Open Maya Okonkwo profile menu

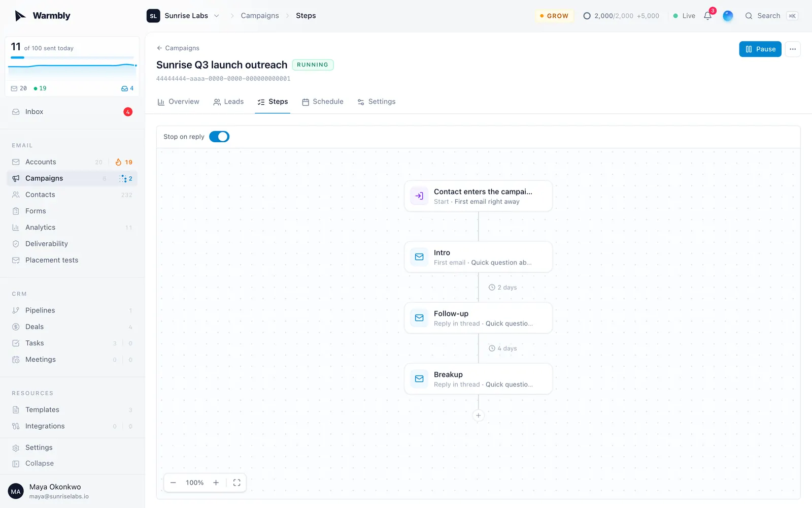point(72,491)
